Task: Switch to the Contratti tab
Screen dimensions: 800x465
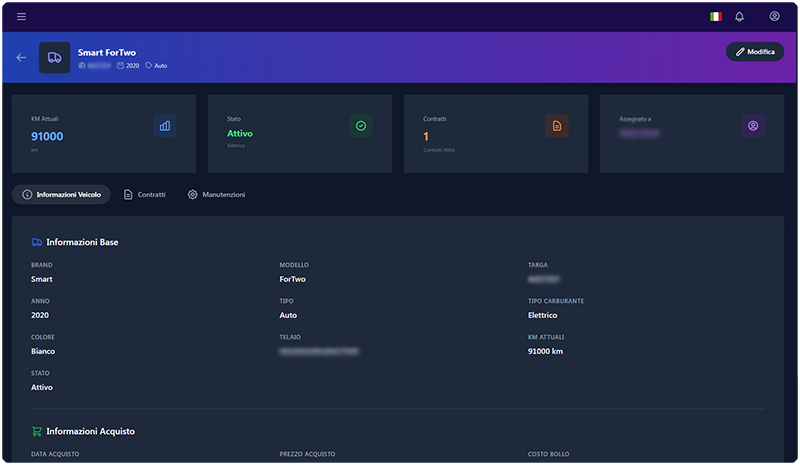Action: [144, 194]
